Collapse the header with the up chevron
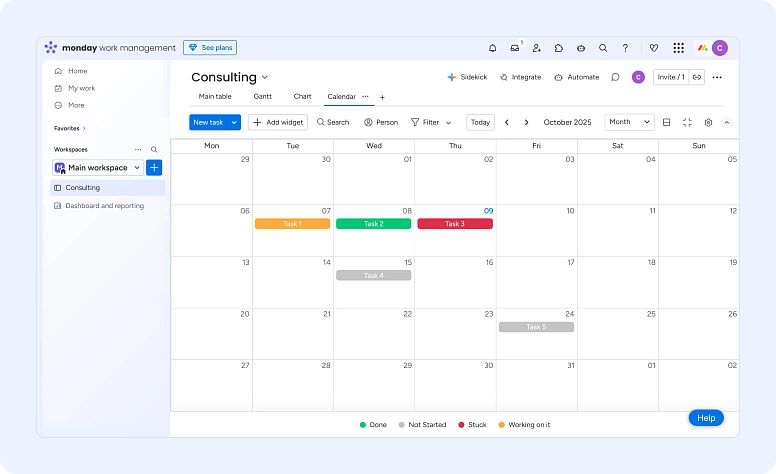The image size is (776, 474). tap(727, 122)
